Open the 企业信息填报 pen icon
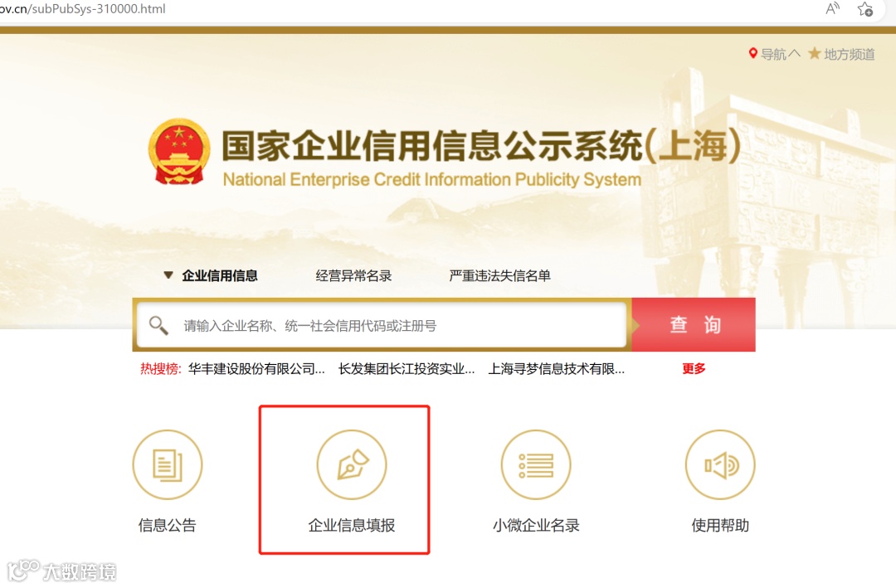This screenshot has width=896, height=588. pyautogui.click(x=352, y=464)
